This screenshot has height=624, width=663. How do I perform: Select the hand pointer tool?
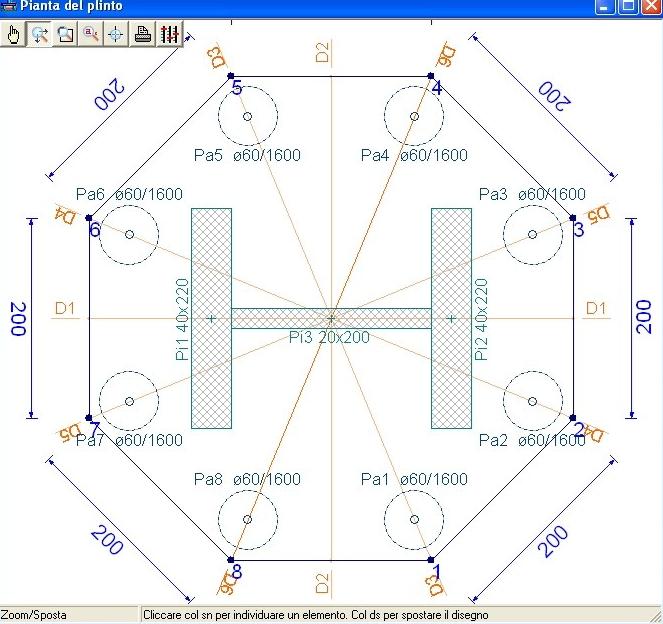[14, 34]
